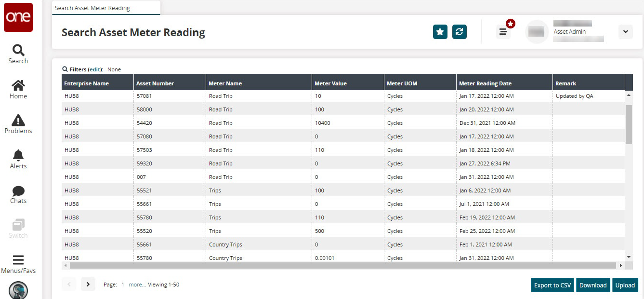Click meter value 0.00101 cell
This screenshot has width=644, height=299.
pos(348,258)
